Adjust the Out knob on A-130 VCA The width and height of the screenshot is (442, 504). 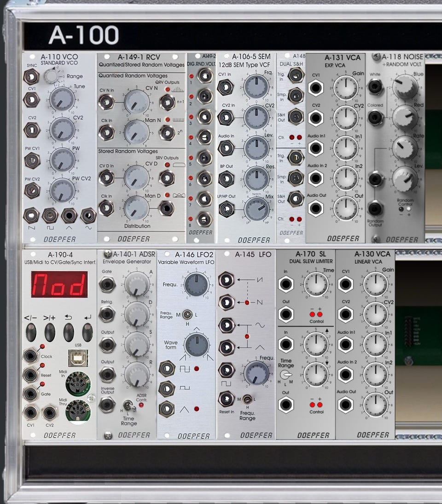tap(375, 405)
